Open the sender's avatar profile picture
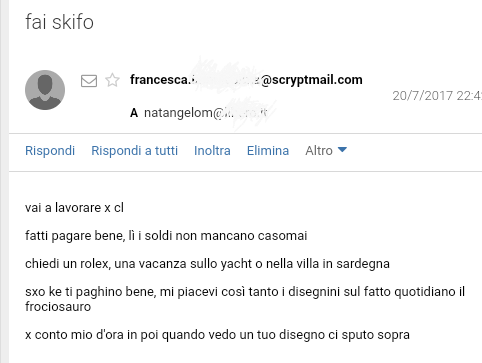 (45, 90)
